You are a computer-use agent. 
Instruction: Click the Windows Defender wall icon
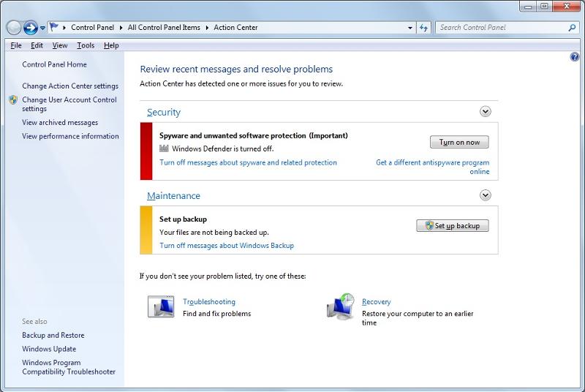point(164,148)
